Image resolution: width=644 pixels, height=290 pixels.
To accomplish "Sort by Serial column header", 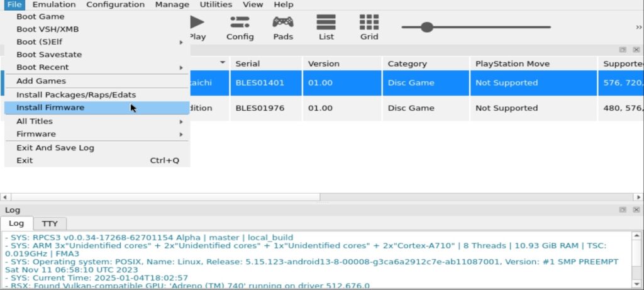I will (266, 64).
